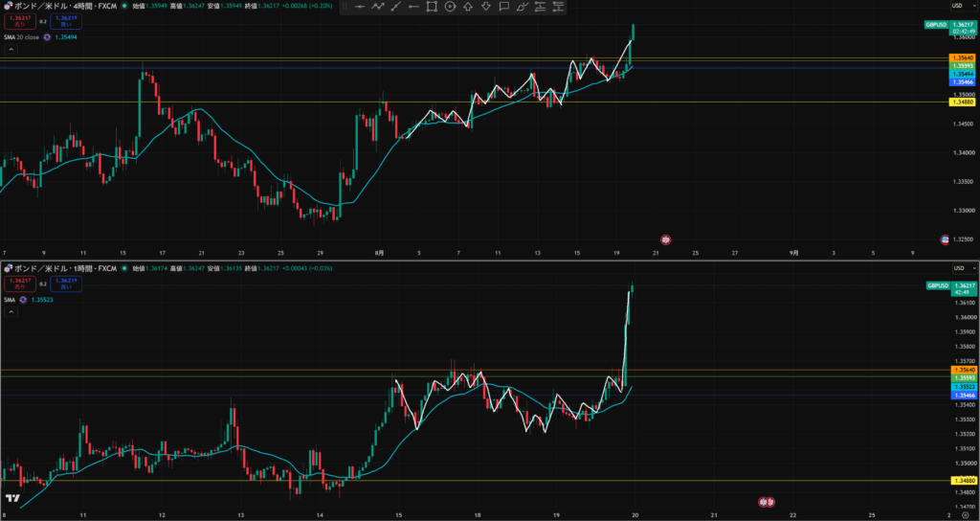Click market status dot on 1-hour chart
980x521 pixels.
tap(124, 268)
